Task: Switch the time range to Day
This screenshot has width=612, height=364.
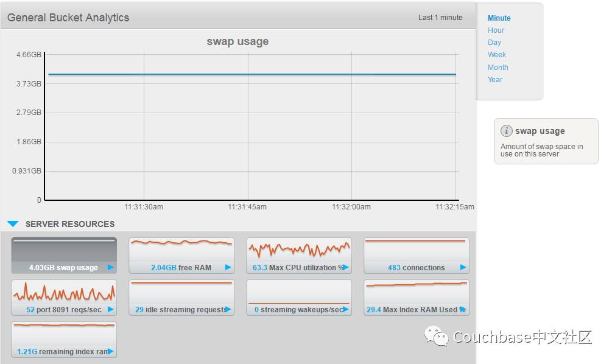Action: (494, 42)
